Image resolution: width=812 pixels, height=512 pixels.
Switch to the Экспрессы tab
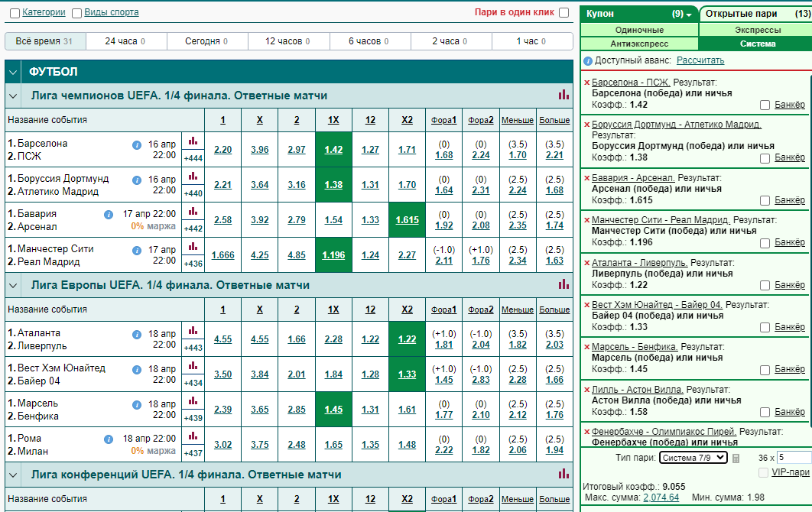[x=757, y=30]
